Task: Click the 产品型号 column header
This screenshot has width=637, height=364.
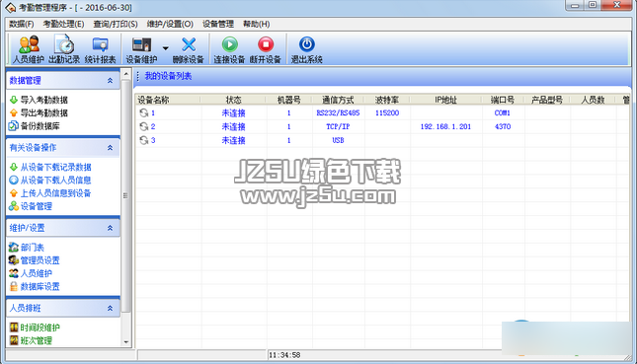Action: point(547,100)
